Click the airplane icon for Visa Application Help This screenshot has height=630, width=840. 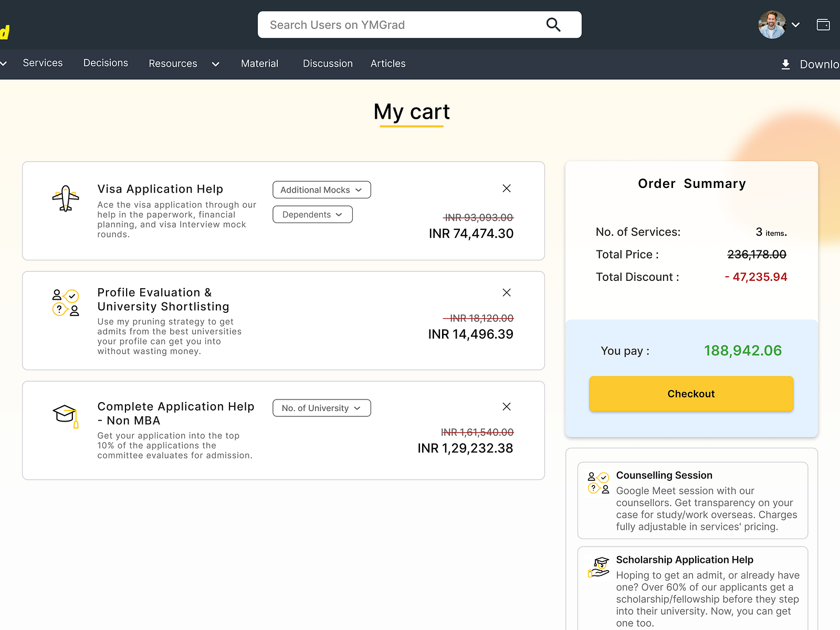[66, 197]
